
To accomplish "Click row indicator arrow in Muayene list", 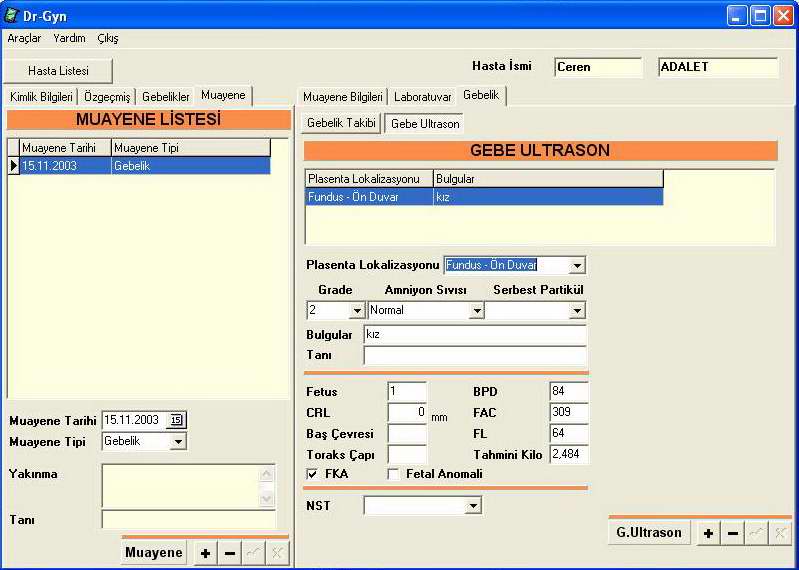I will 13,166.
